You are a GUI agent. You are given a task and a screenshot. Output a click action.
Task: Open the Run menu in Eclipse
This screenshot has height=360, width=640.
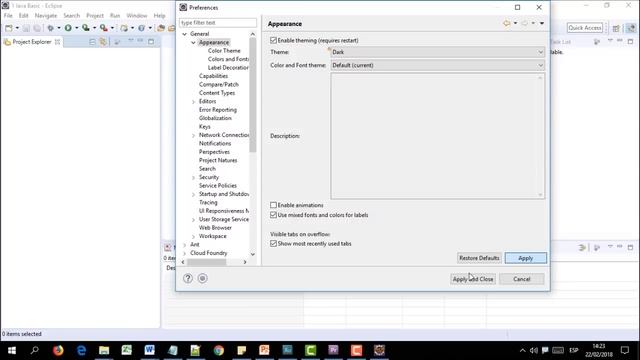click(115, 16)
